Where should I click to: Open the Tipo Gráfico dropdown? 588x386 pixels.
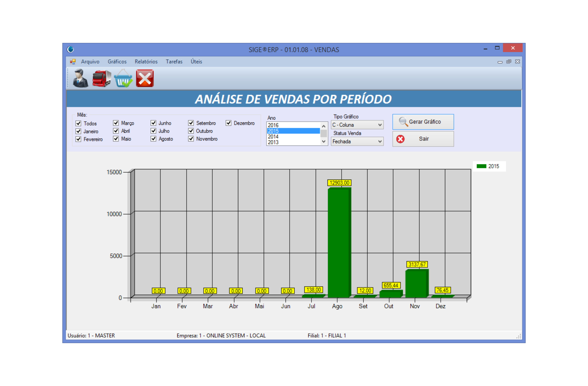(357, 125)
